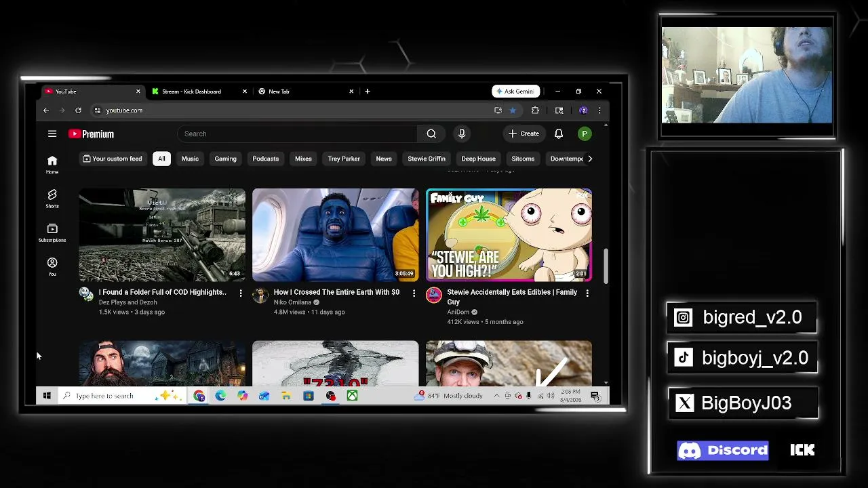Select the Trey Parker filter chip
This screenshot has width=868, height=488.
pyautogui.click(x=344, y=159)
